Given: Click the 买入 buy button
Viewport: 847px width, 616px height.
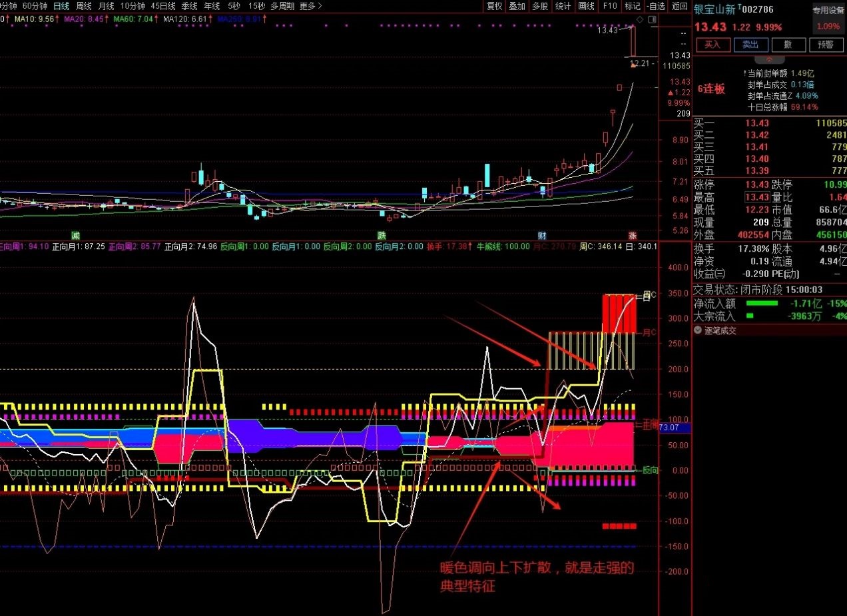Looking at the screenshot, I should [712, 45].
